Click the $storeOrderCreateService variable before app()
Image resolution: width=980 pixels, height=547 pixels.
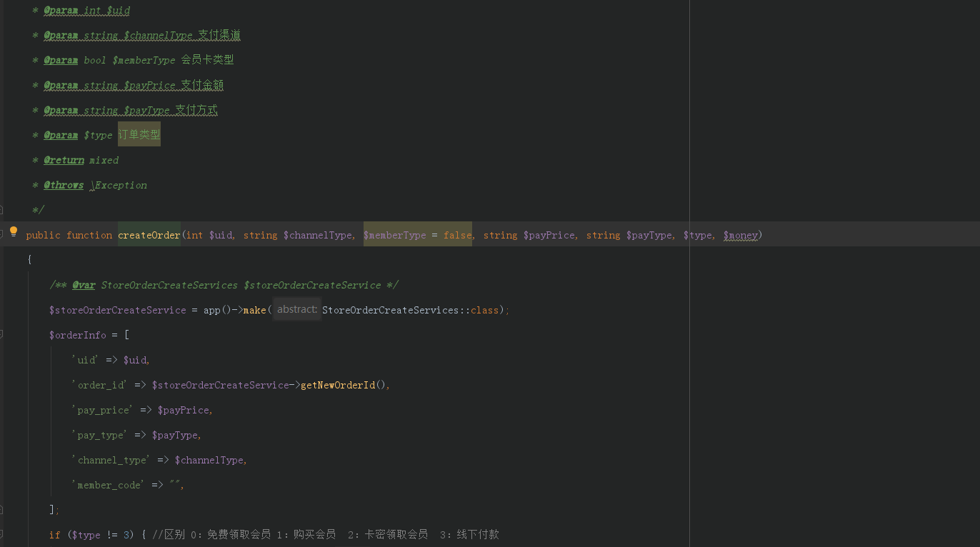click(118, 310)
